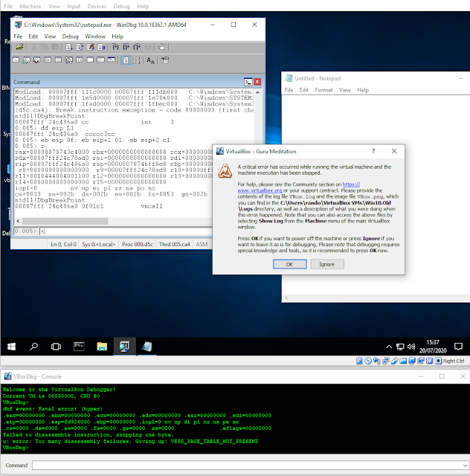Open the Memory window toolbar icon

tap(58, 59)
